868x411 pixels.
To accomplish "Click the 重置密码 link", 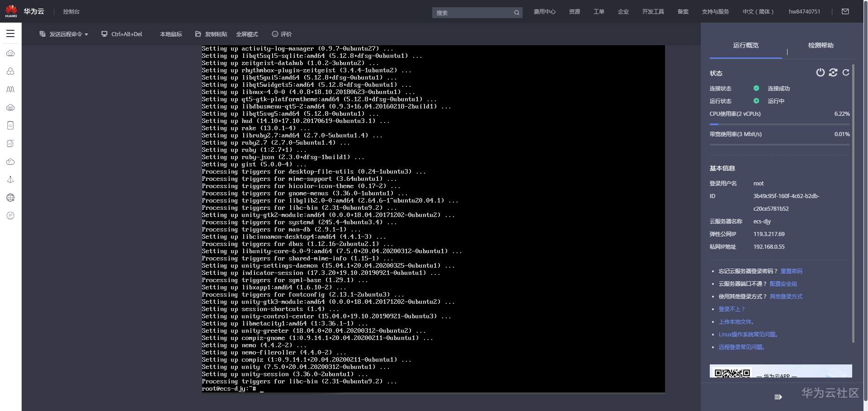I will (x=792, y=271).
